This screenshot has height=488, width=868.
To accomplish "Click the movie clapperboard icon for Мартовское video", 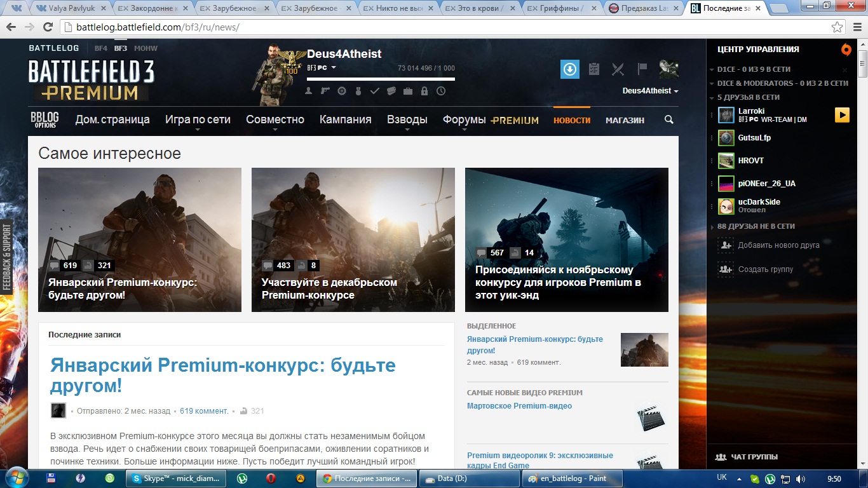I will point(651,417).
